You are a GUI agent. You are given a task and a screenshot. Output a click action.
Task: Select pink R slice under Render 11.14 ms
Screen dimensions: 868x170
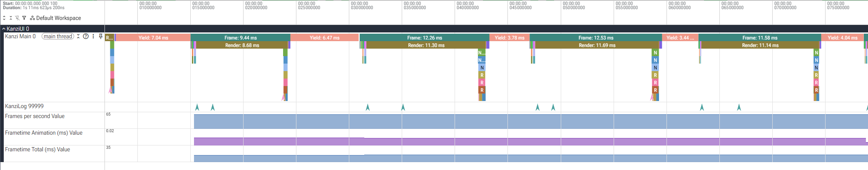(x=816, y=83)
